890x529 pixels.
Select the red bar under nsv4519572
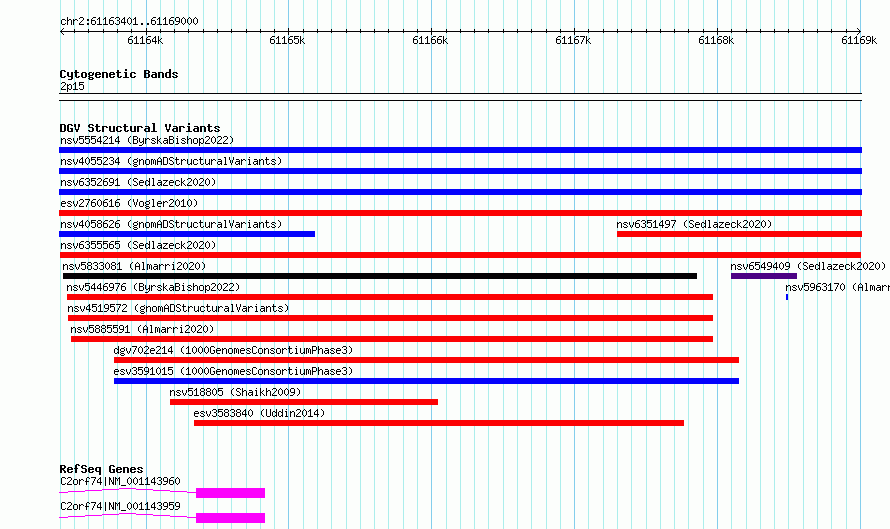(x=391, y=318)
